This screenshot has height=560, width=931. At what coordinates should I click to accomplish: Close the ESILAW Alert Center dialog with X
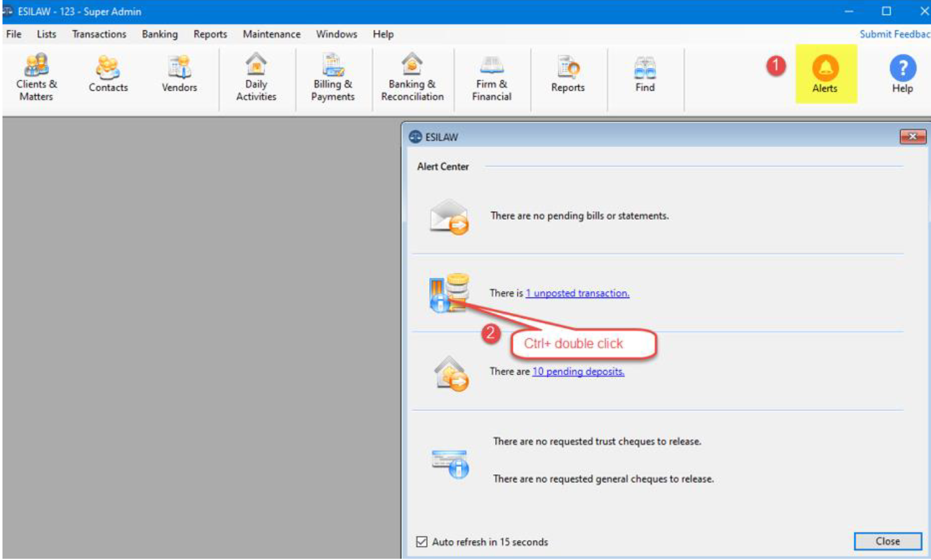pos(913,137)
